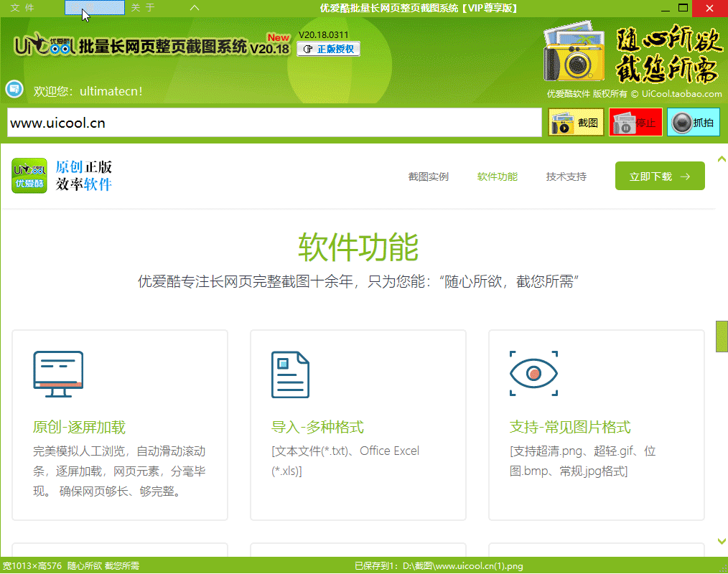
Task: Click the 导入-多种格式 heading
Action: tap(317, 427)
